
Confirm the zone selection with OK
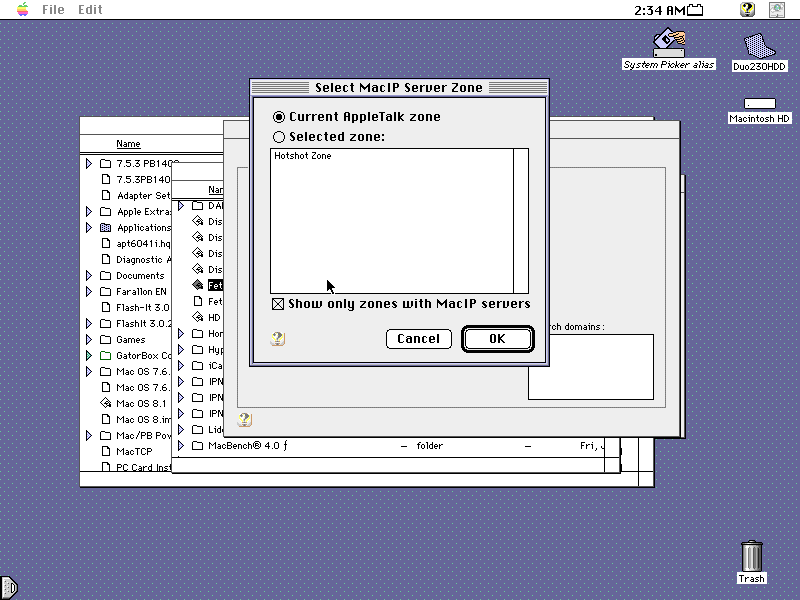[497, 339]
